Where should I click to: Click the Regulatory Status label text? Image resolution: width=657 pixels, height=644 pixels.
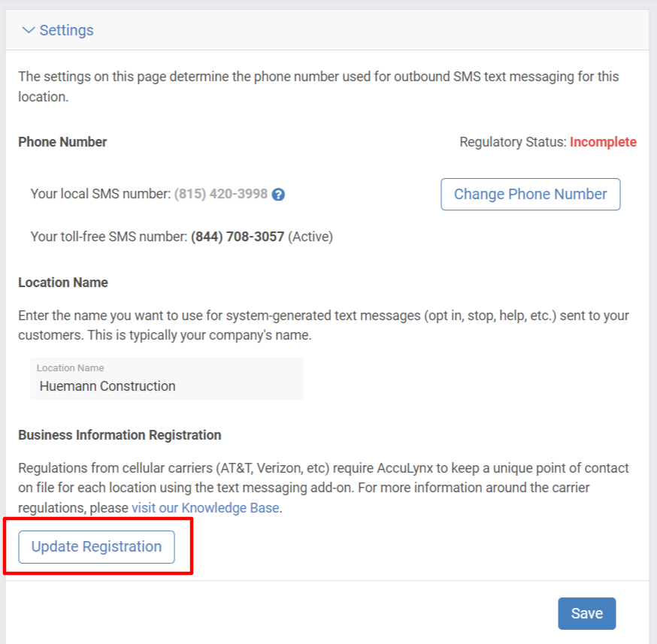(513, 142)
